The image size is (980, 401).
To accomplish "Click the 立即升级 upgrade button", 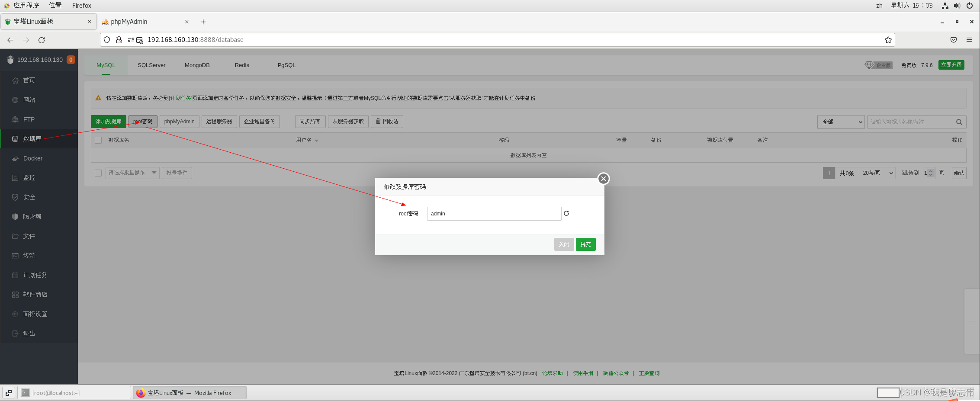I will click(x=951, y=65).
